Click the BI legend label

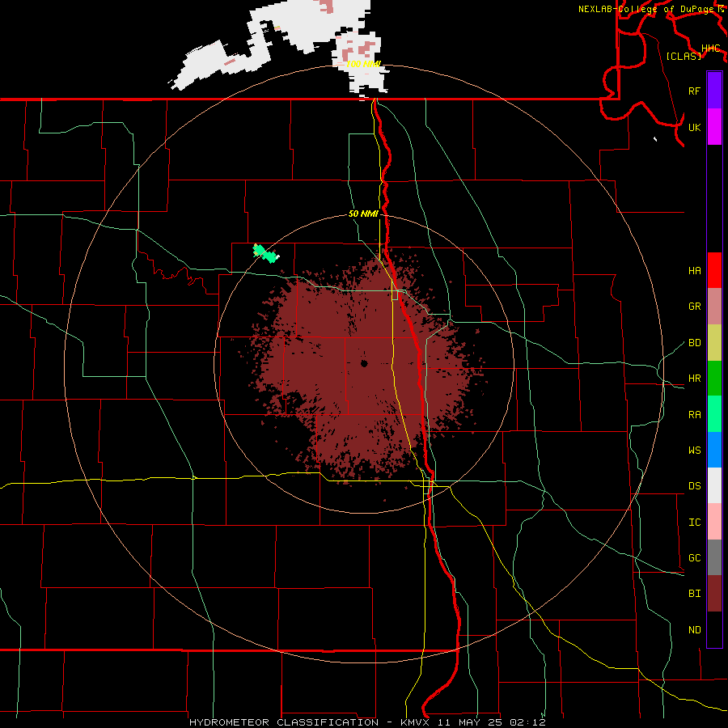694,594
